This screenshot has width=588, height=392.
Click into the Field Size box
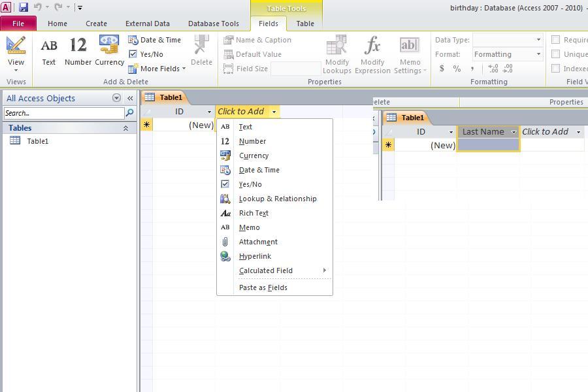[x=296, y=69]
